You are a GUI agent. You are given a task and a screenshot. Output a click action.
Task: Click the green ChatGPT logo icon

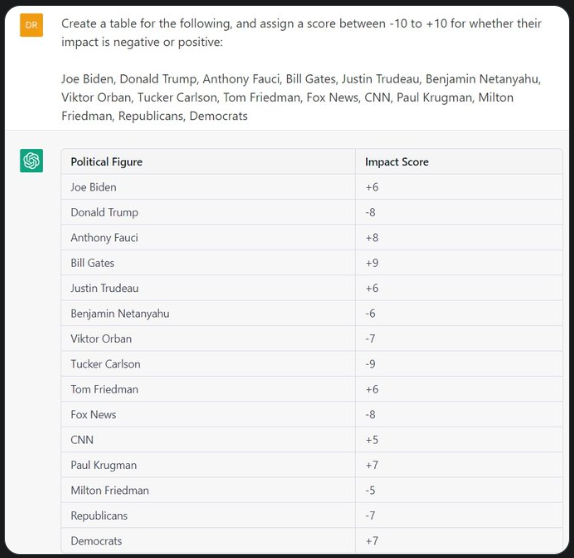coord(31,160)
